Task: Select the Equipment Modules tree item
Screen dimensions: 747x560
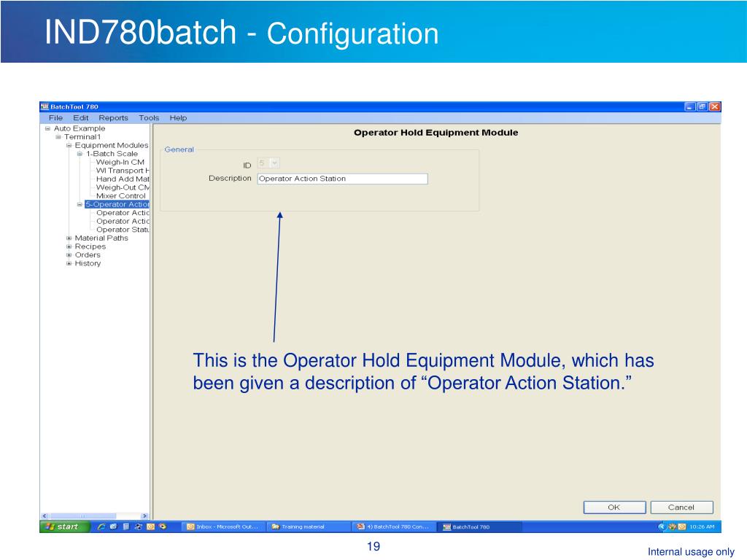Action: pos(112,145)
